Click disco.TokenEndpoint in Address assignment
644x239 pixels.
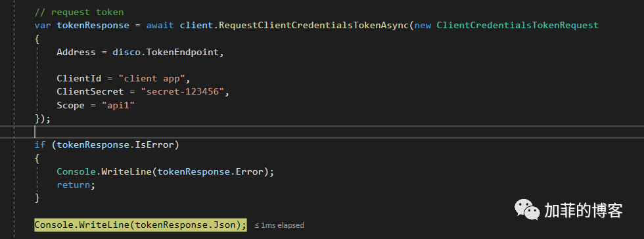(166, 52)
